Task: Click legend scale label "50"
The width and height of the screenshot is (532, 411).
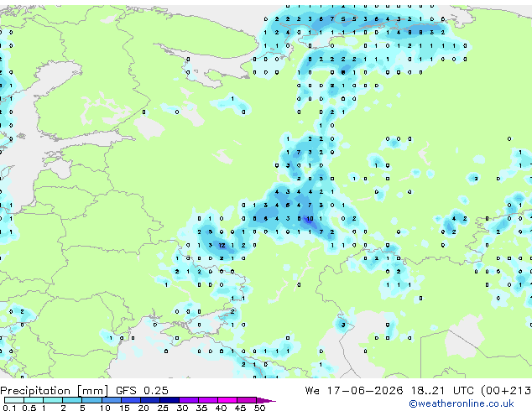Action: [x=259, y=408]
